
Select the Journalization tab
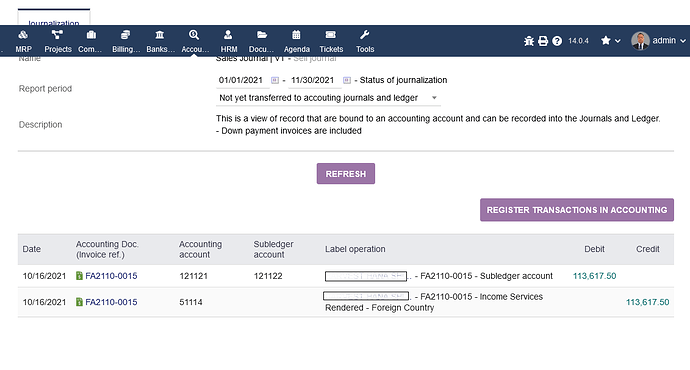(54, 22)
